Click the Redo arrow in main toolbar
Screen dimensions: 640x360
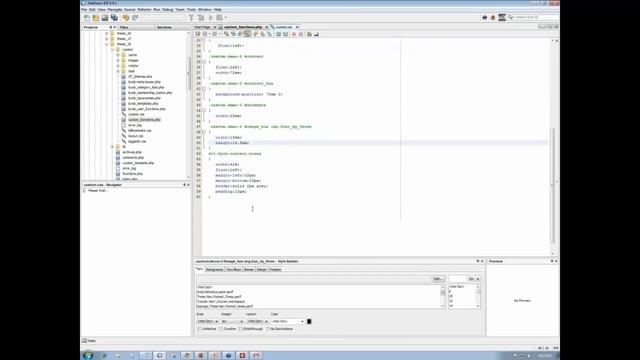(x=135, y=18)
